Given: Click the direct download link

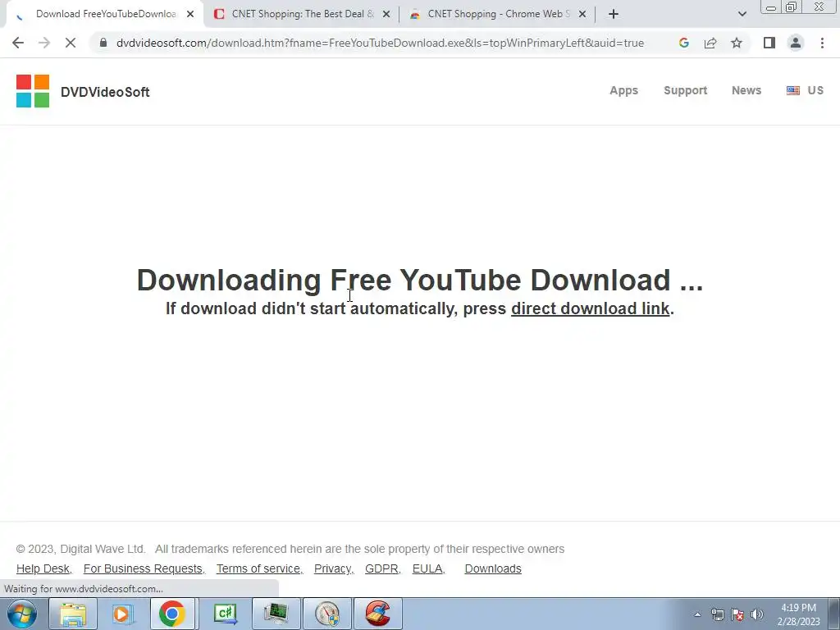Looking at the screenshot, I should click(591, 308).
